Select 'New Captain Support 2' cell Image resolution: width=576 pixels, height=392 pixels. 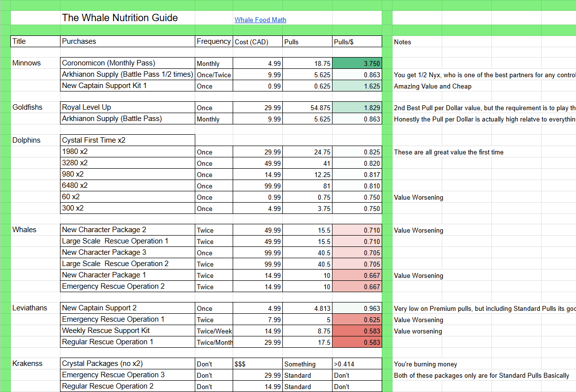127,308
